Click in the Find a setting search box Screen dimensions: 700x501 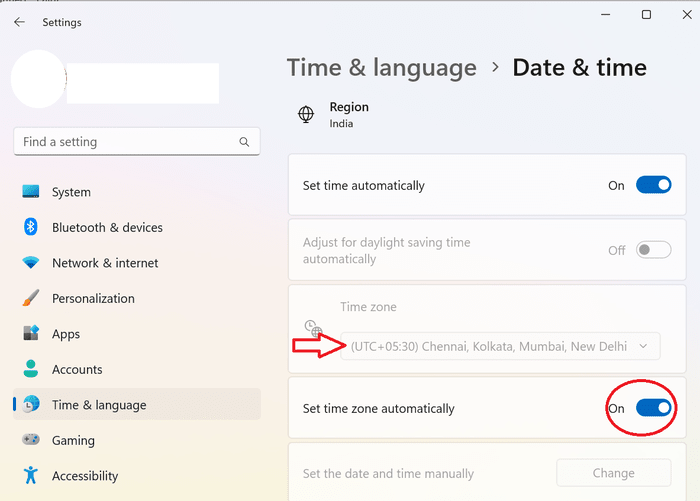pos(137,142)
